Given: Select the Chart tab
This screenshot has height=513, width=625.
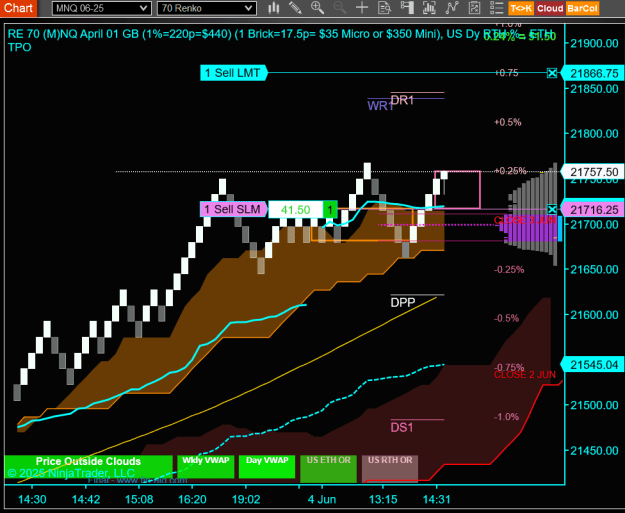Looking at the screenshot, I should (x=18, y=8).
